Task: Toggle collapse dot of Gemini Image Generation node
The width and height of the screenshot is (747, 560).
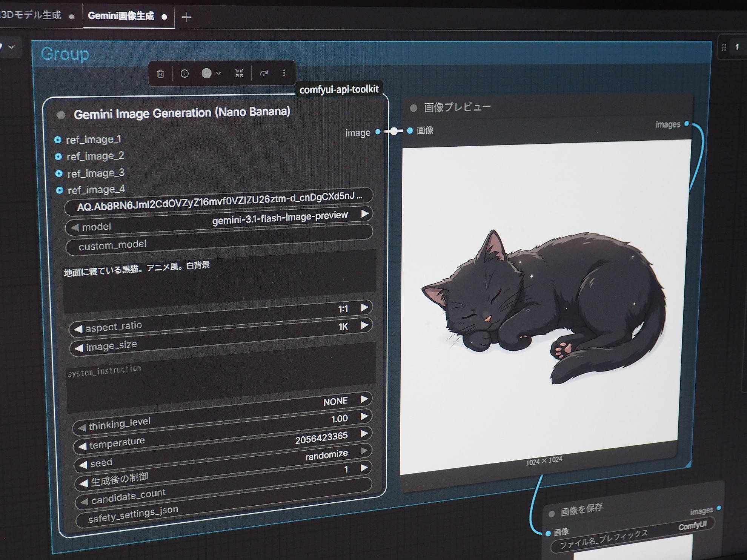Action: [x=61, y=115]
